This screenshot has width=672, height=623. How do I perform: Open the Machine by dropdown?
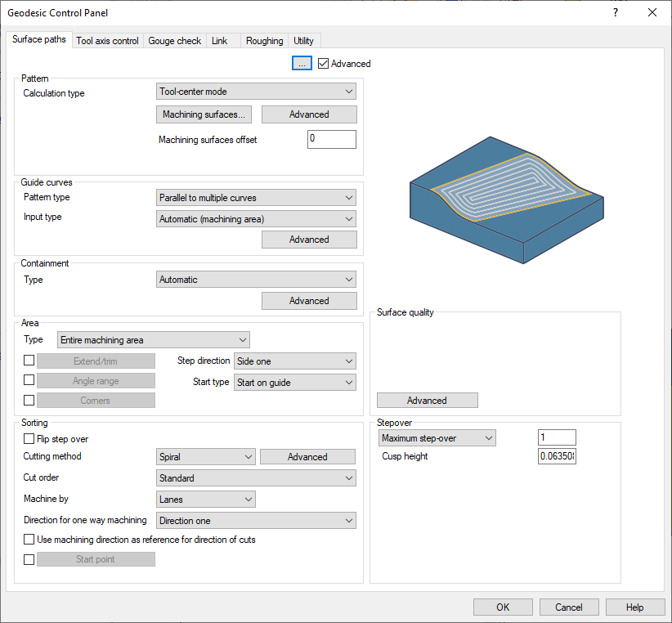coord(206,500)
